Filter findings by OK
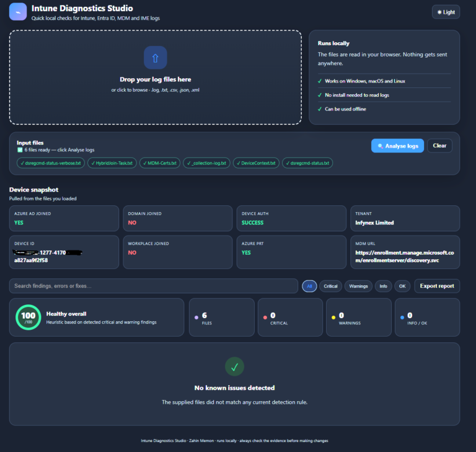The image size is (476, 452). click(402, 286)
